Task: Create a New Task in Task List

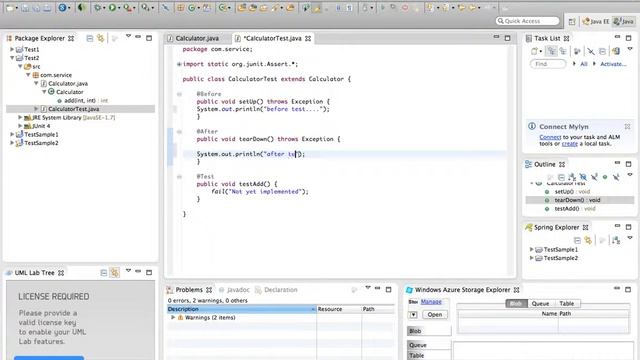Action: (x=534, y=51)
